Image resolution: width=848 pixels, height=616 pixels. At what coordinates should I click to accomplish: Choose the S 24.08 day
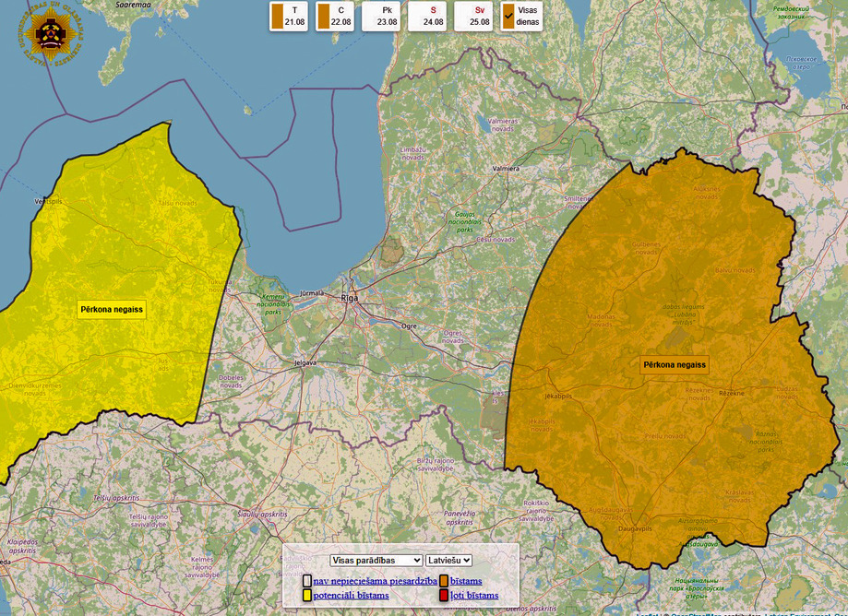(426, 17)
